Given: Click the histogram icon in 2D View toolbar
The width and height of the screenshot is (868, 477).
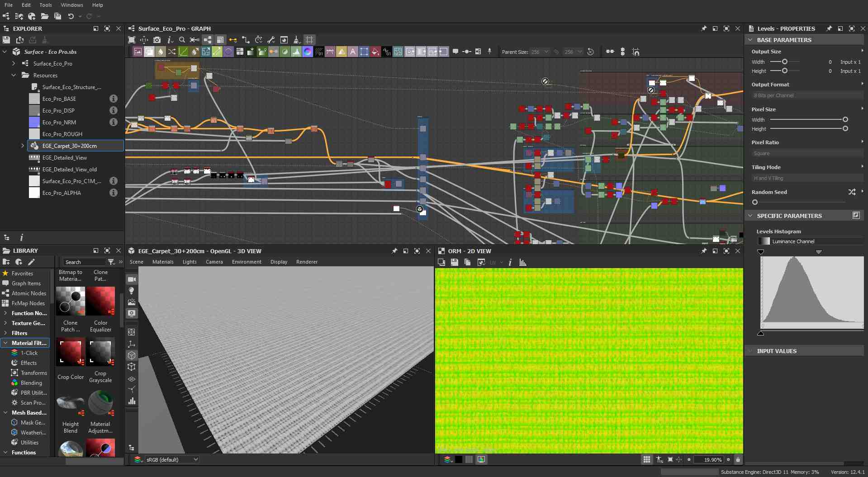Looking at the screenshot, I should click(523, 262).
